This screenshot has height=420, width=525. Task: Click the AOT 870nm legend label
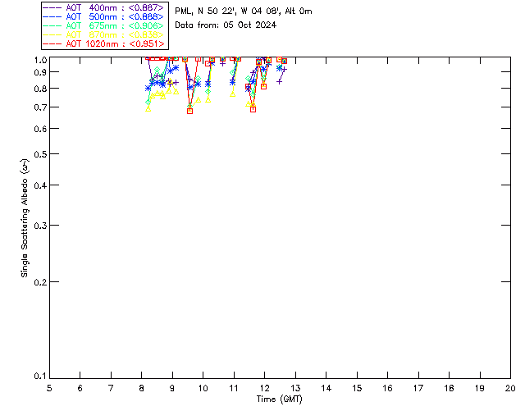[115, 34]
